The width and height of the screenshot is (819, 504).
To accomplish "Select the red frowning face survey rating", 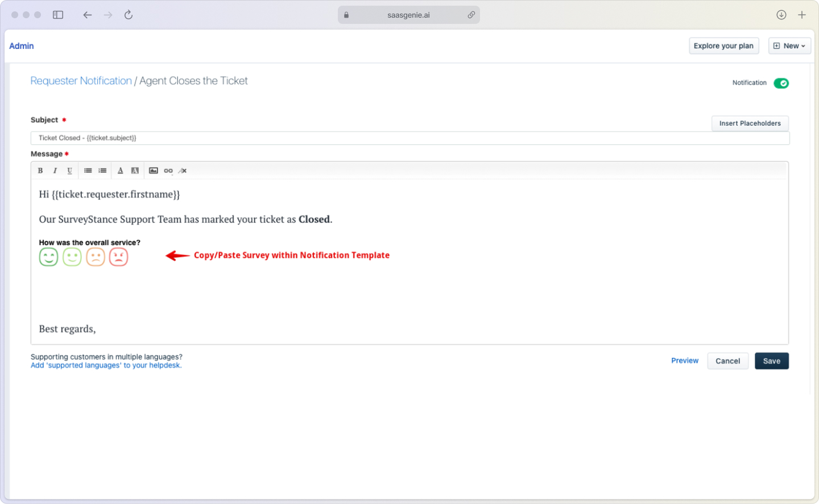I will pyautogui.click(x=118, y=257).
